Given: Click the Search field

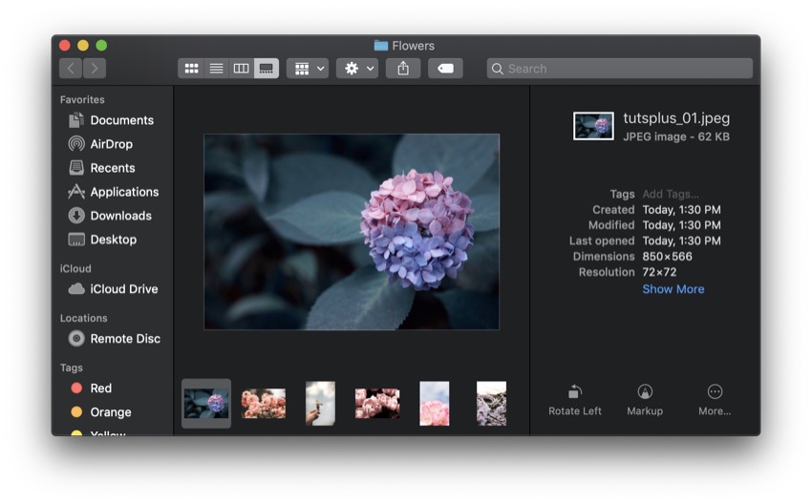Looking at the screenshot, I should pyautogui.click(x=619, y=69).
